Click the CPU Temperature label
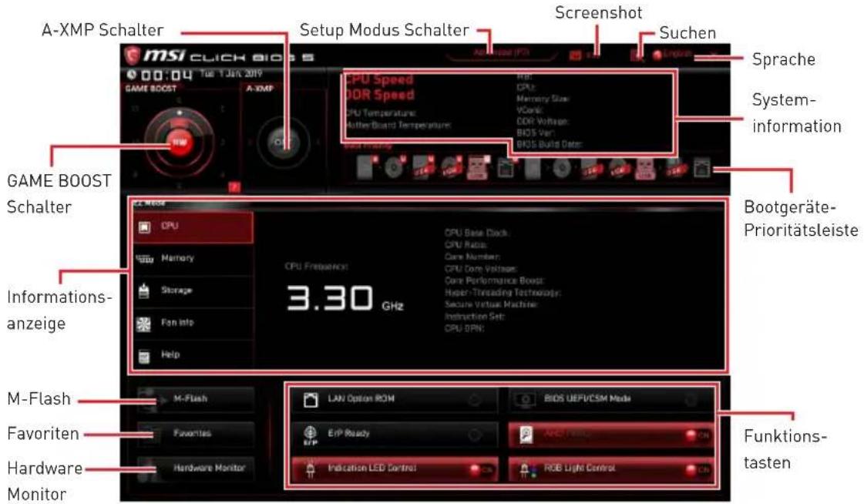Screen dimensions: 864x504 (380, 113)
